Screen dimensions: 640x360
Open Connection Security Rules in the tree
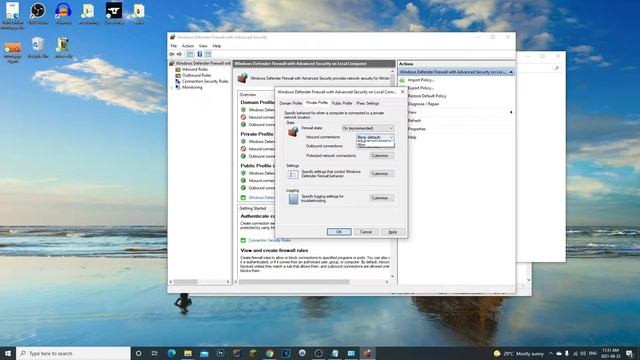pyautogui.click(x=205, y=81)
